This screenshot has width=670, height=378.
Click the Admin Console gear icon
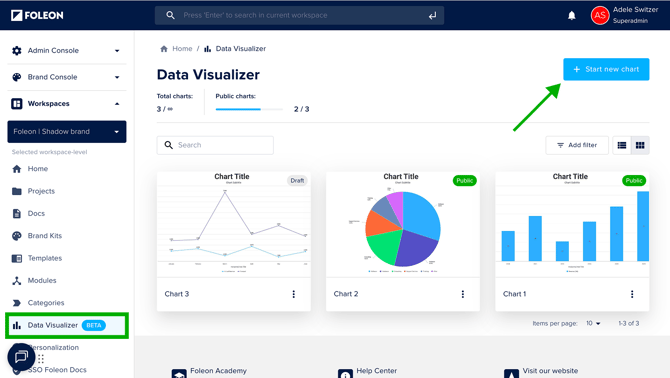[17, 50]
